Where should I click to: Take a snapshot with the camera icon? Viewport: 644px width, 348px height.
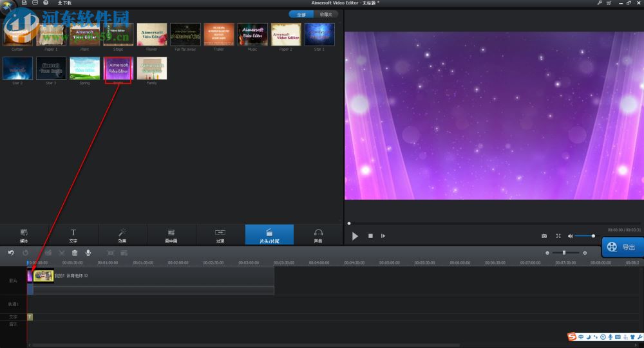click(544, 236)
